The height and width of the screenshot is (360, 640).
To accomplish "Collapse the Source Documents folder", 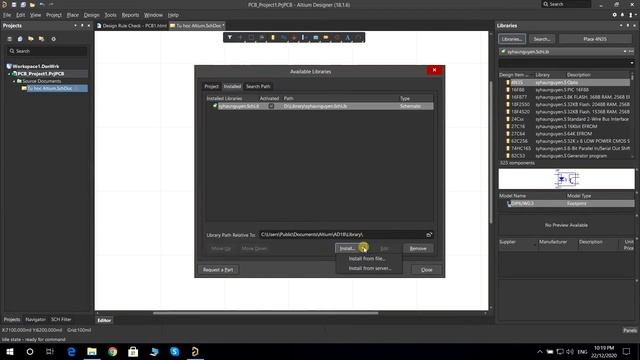I will tap(14, 81).
